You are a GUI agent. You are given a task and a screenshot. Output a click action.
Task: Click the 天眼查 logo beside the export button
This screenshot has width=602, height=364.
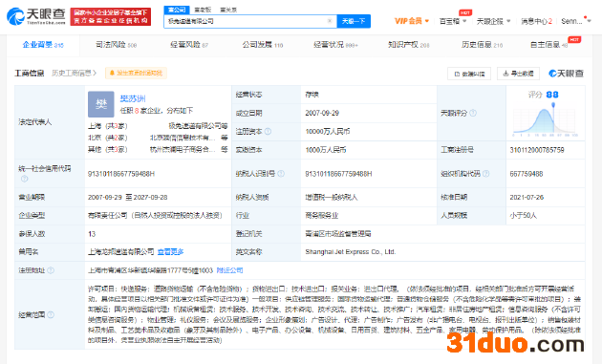[x=567, y=74]
